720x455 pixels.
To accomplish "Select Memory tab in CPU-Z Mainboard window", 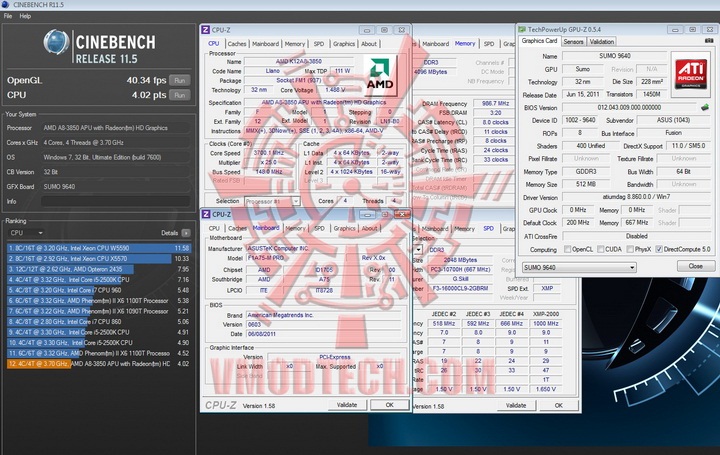I will click(x=295, y=228).
